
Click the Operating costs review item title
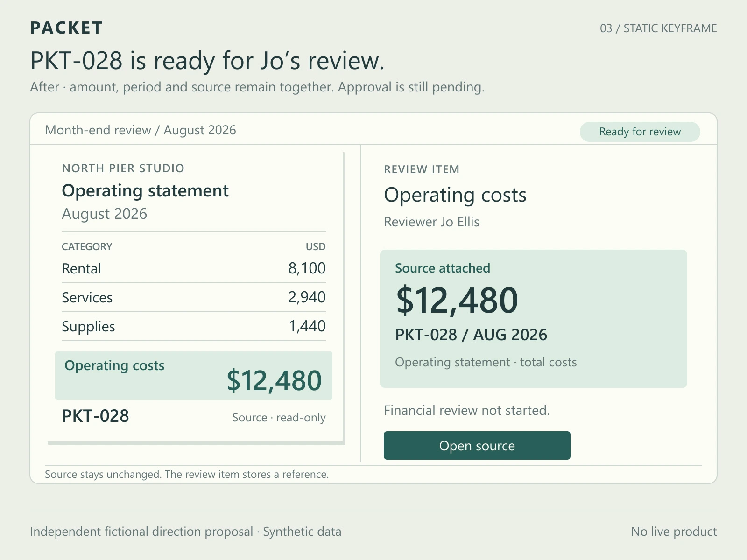coord(455,195)
